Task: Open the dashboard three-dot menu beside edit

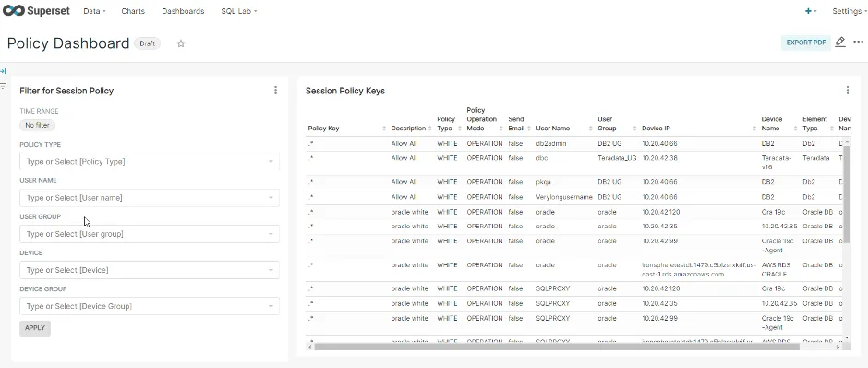Action: [x=858, y=43]
